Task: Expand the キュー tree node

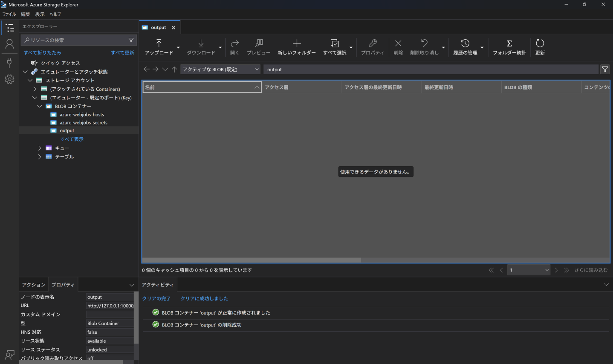Action: tap(40, 148)
